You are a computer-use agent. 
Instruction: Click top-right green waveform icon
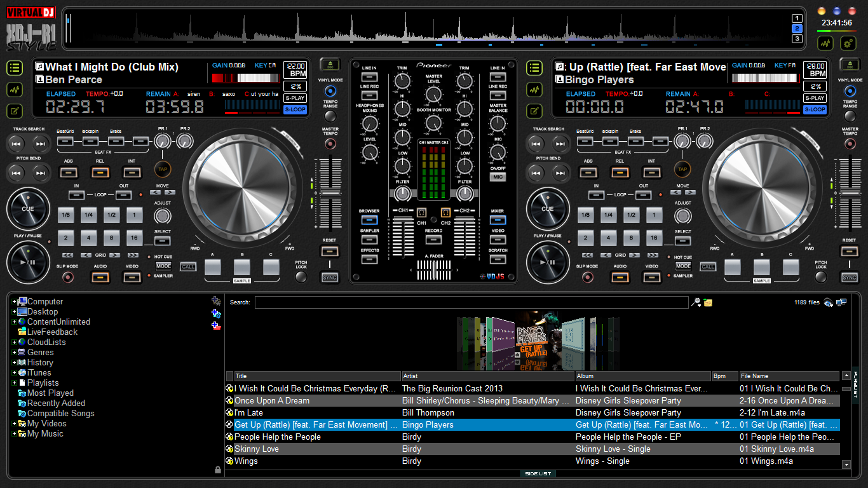pyautogui.click(x=825, y=43)
